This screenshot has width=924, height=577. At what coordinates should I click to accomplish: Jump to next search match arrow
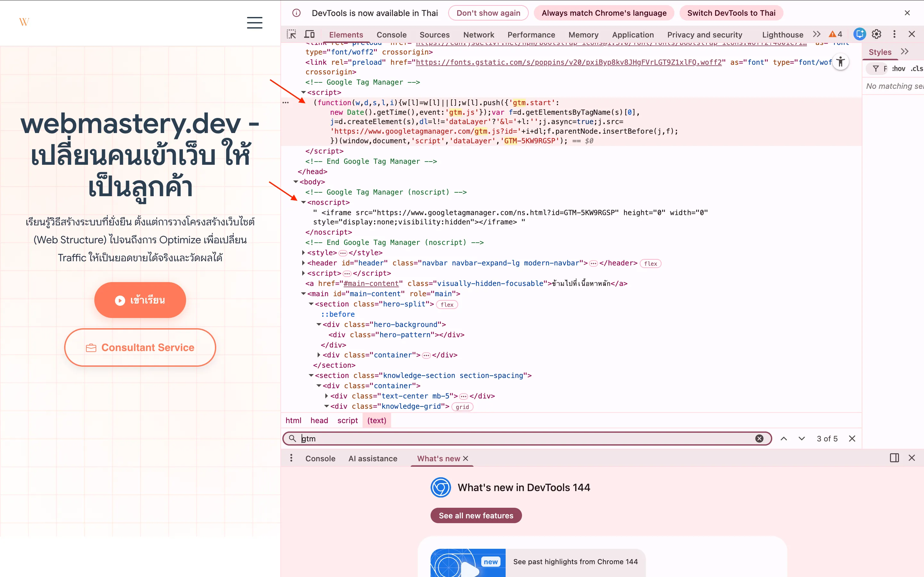point(802,439)
